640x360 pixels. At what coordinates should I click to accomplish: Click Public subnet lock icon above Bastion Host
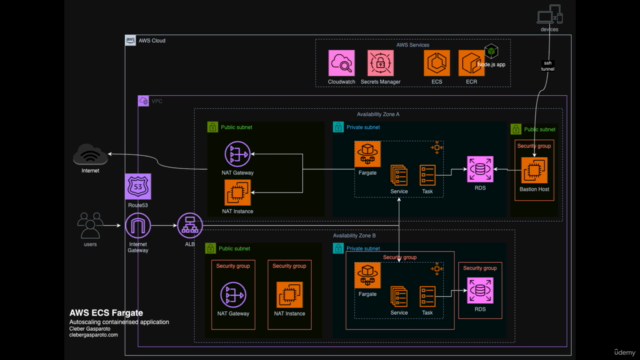click(516, 129)
